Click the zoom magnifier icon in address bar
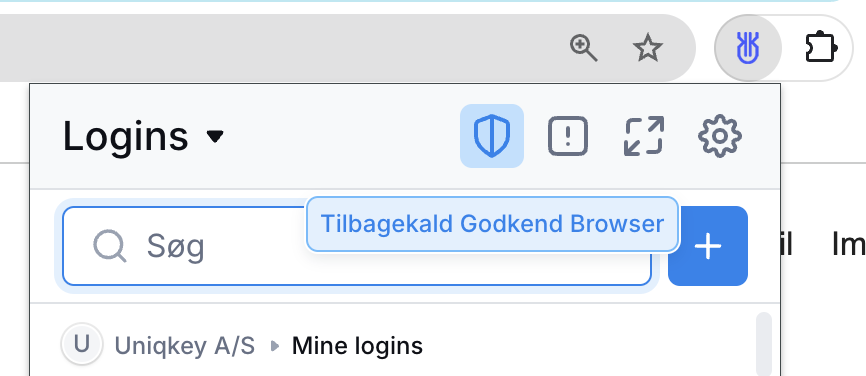 (x=584, y=48)
